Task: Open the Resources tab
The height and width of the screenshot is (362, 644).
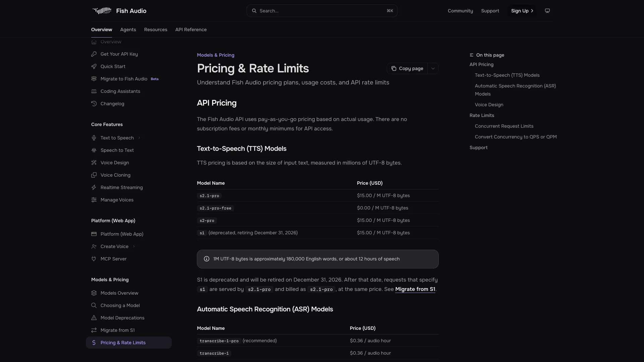Action: click(x=156, y=29)
